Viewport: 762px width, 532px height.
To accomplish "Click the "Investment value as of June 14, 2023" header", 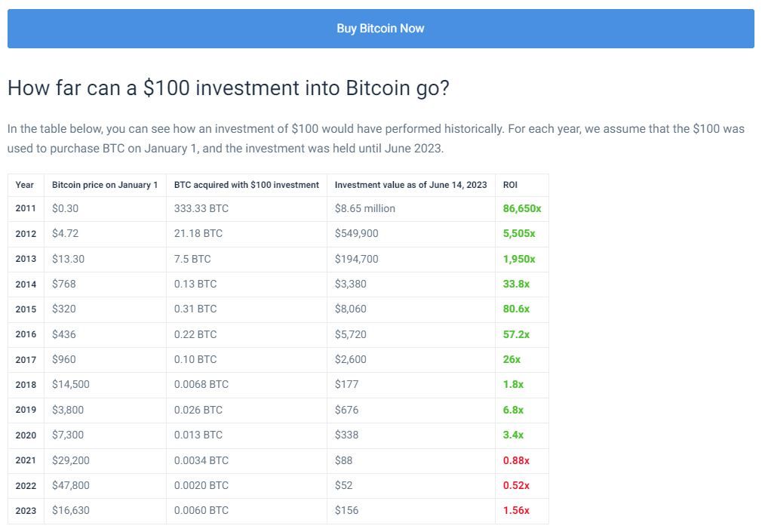I will click(x=410, y=185).
